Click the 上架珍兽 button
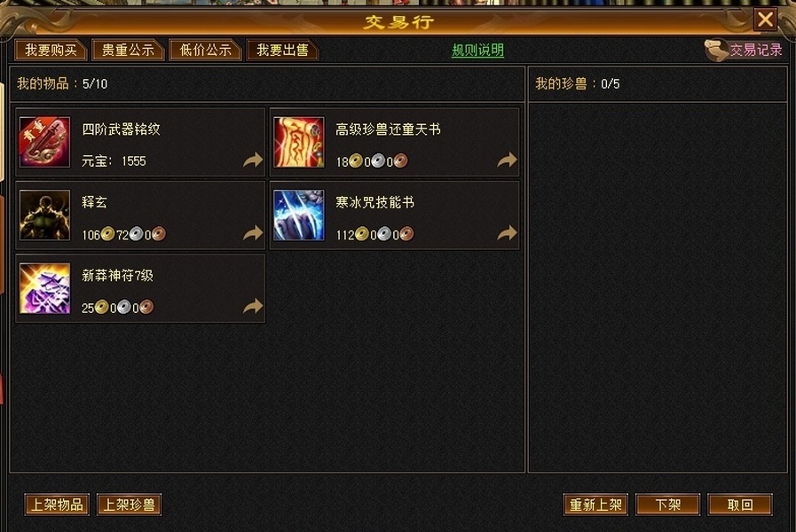This screenshot has height=532, width=796. (129, 505)
